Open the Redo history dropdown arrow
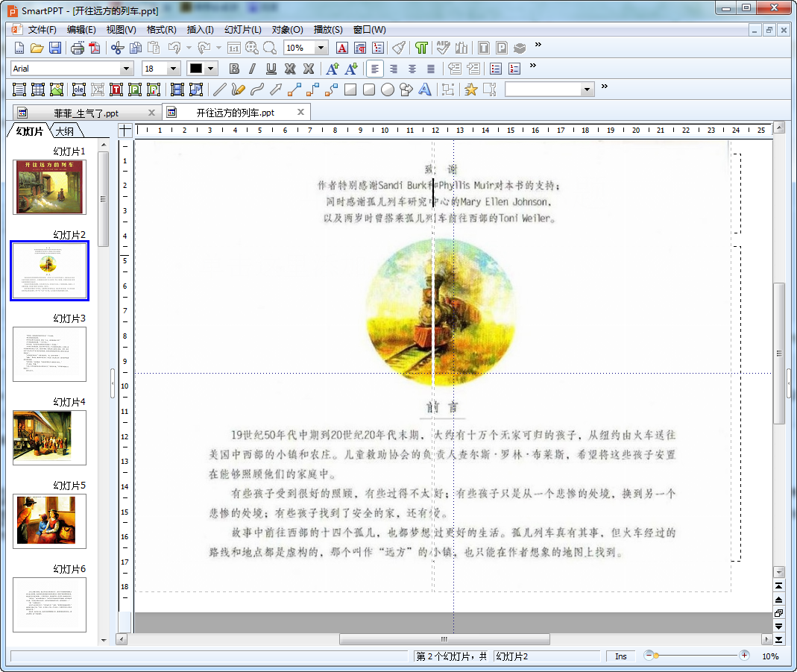 coord(218,48)
